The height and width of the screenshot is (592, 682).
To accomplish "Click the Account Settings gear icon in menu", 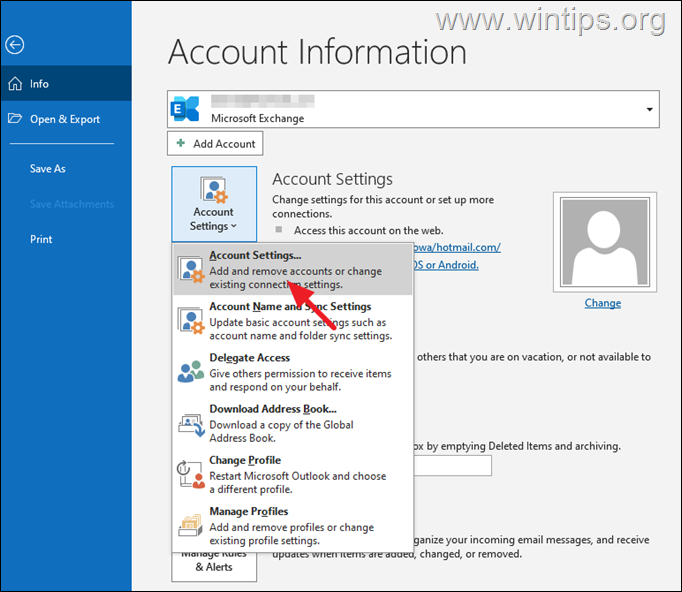I will coord(190,269).
